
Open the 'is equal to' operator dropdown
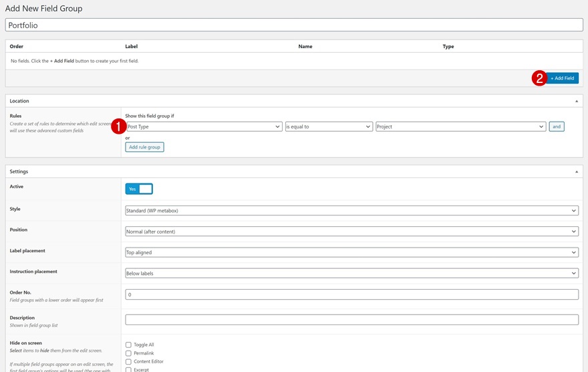tap(328, 126)
